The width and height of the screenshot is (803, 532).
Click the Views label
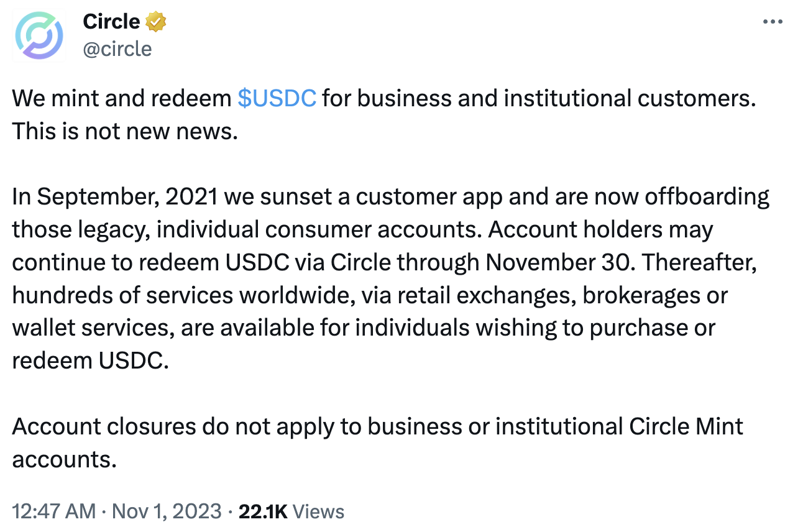(318, 511)
